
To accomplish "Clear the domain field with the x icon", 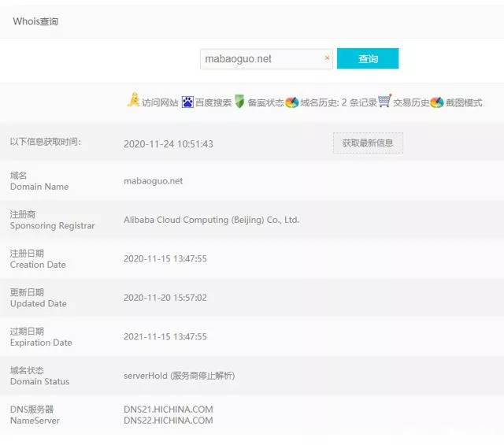I will (x=327, y=58).
